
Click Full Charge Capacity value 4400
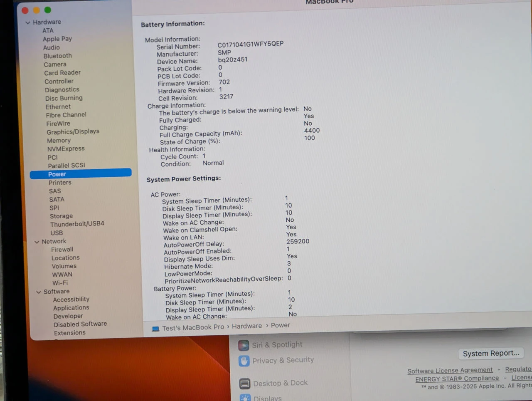pos(312,131)
